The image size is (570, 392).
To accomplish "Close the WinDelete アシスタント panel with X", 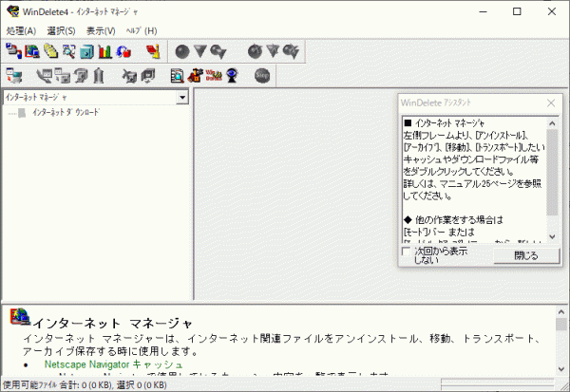I will 552,103.
